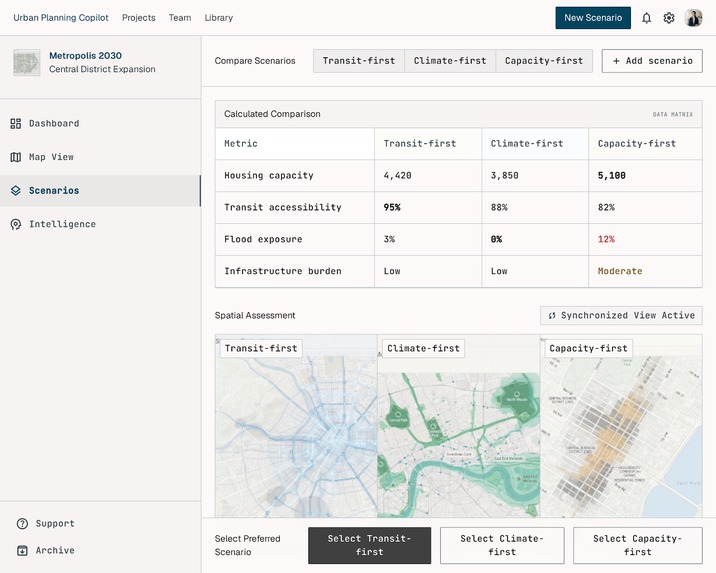Open Scenarios in sidebar
Viewport: 716px width, 573px height.
100,190
